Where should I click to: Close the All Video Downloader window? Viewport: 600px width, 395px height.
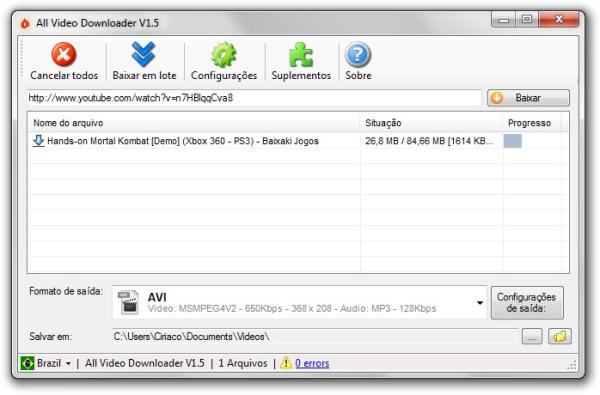[558, 20]
